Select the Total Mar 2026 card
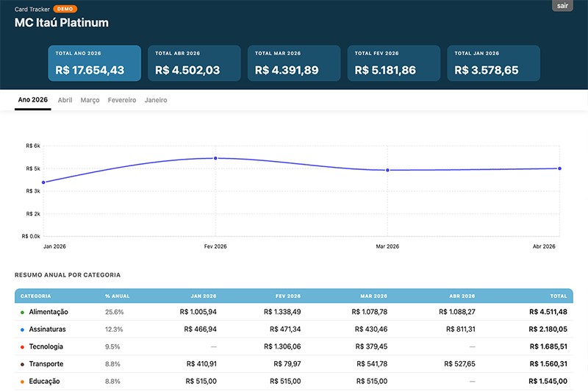Viewport: 588px width, 392px height. click(294, 63)
